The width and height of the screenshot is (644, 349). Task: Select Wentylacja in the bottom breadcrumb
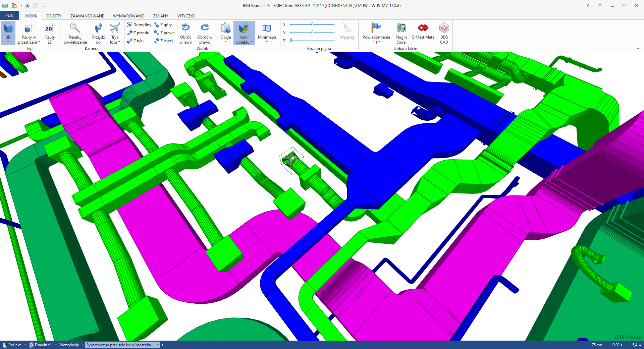coord(69,345)
